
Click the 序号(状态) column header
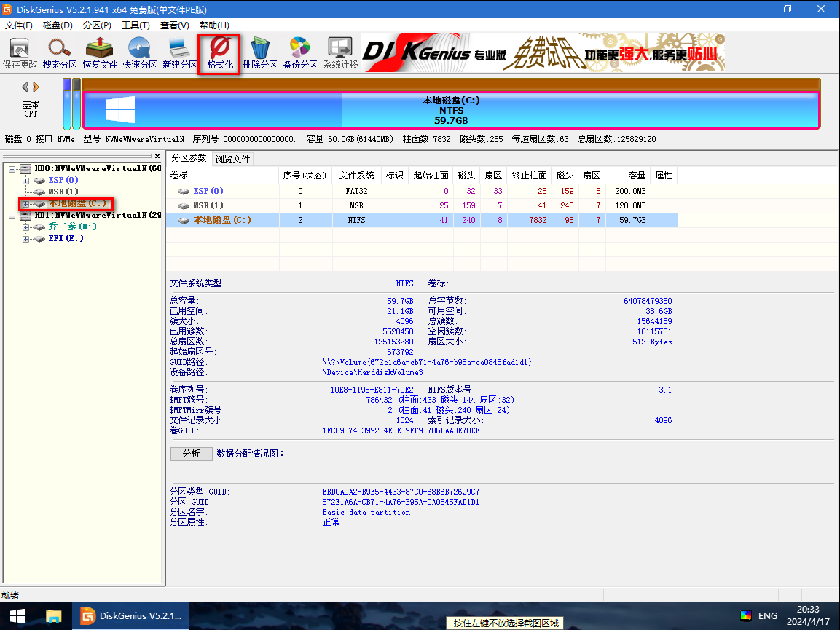(305, 176)
